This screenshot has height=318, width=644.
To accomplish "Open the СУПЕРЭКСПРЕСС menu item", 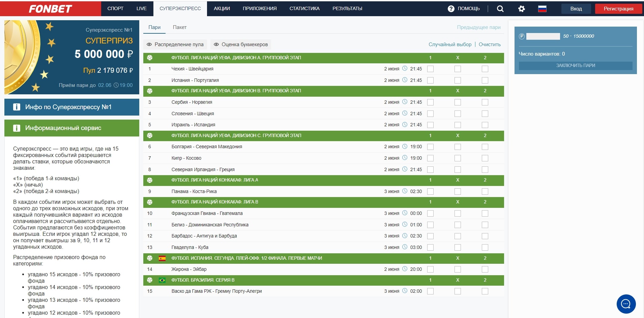I will [180, 8].
